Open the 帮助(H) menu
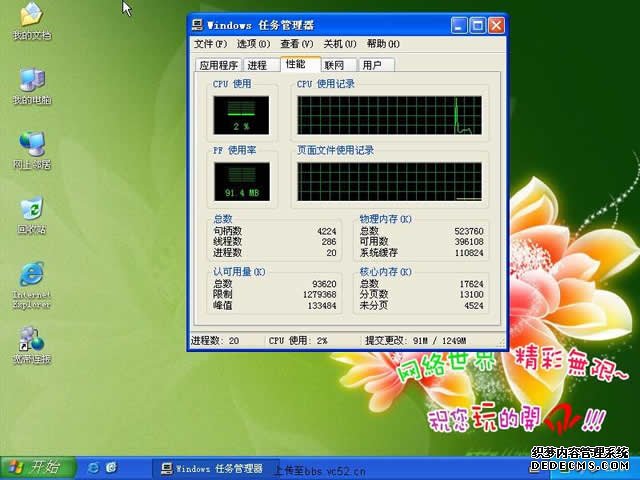Viewport: 640px width, 480px height. click(383, 44)
